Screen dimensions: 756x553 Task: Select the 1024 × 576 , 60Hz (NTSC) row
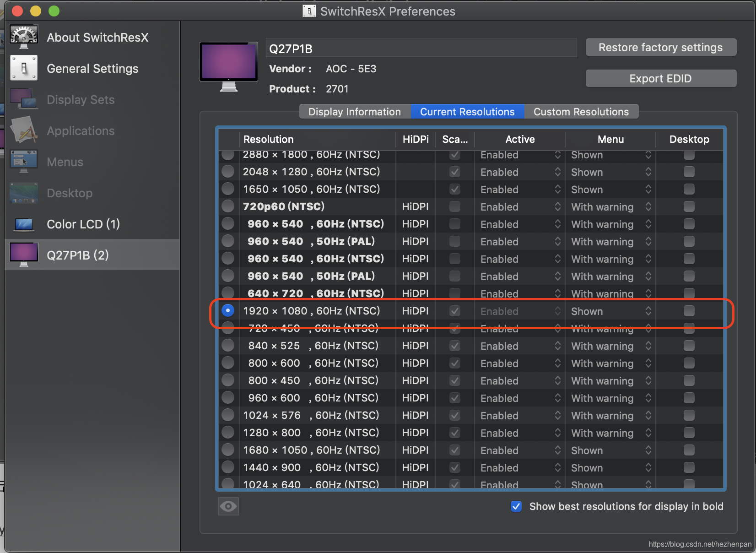pos(471,415)
